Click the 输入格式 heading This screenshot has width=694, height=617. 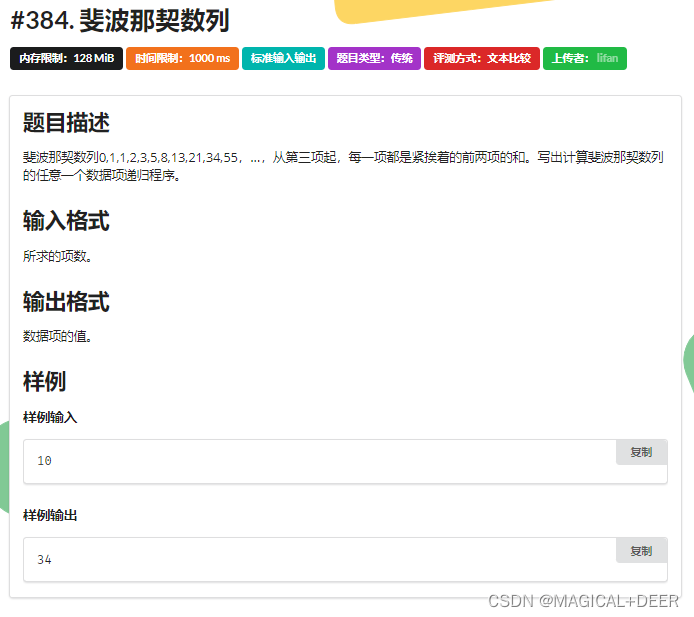[66, 220]
